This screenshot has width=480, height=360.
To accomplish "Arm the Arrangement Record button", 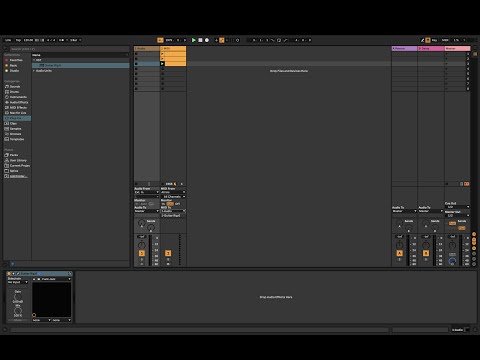I will coord(207,40).
